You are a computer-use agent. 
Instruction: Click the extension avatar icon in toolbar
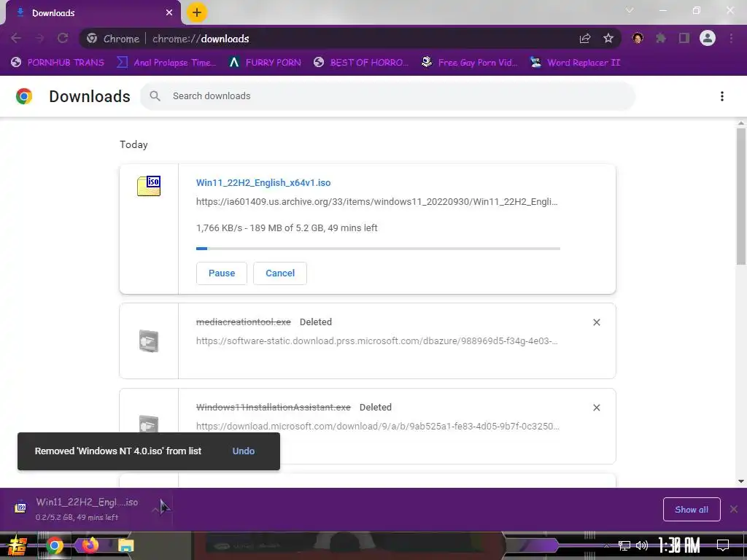tap(638, 38)
